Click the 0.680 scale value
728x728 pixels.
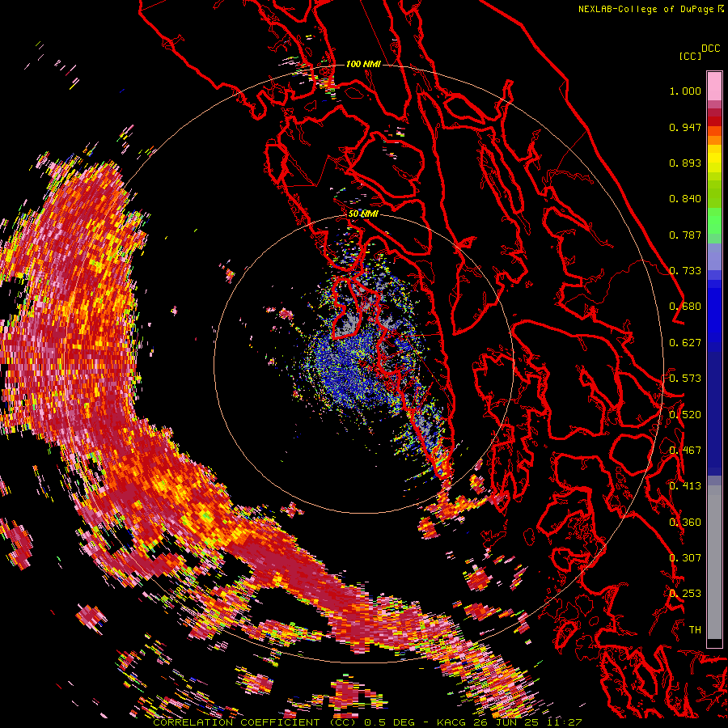(x=685, y=307)
